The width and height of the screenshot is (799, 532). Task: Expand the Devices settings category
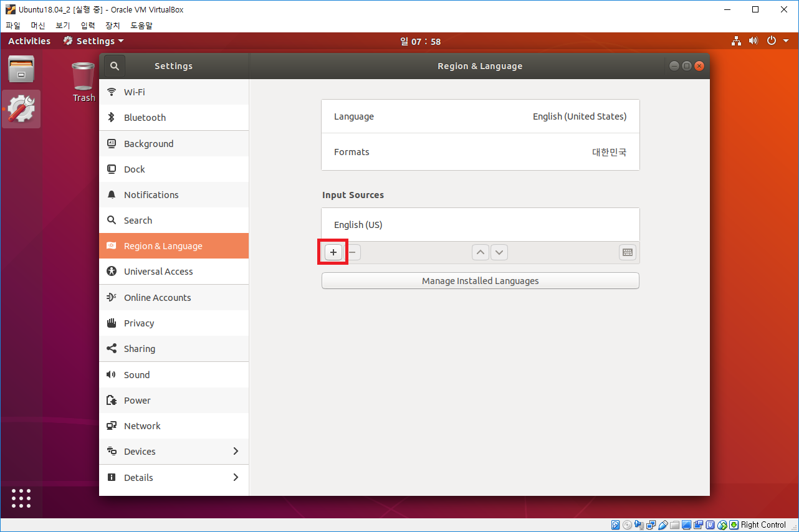(174, 452)
